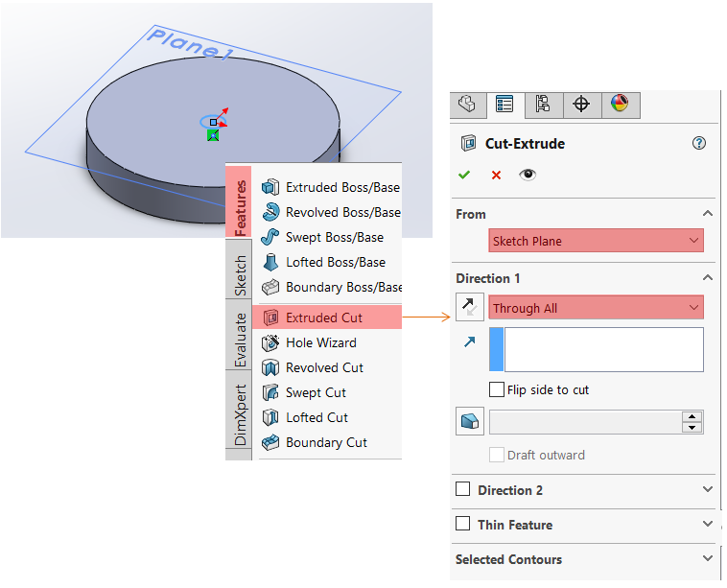Click the Swept Cut icon
Screen dimensions: 727x588
pos(270,392)
